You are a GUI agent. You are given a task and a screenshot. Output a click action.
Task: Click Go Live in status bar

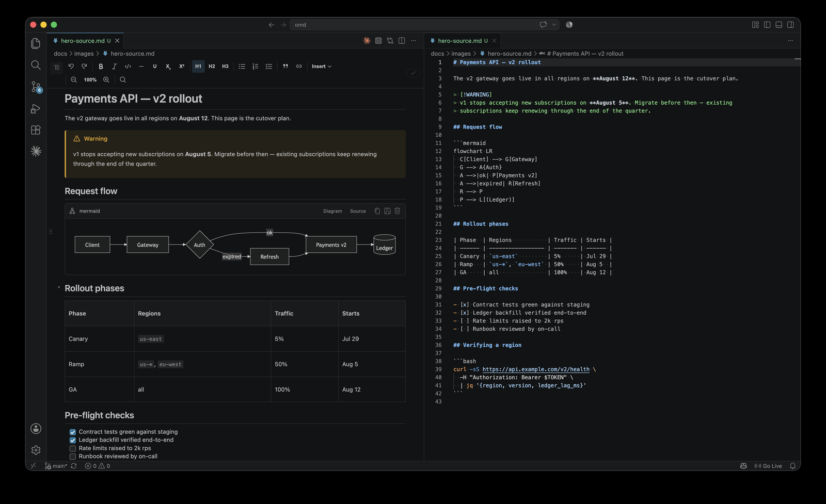pyautogui.click(x=768, y=466)
